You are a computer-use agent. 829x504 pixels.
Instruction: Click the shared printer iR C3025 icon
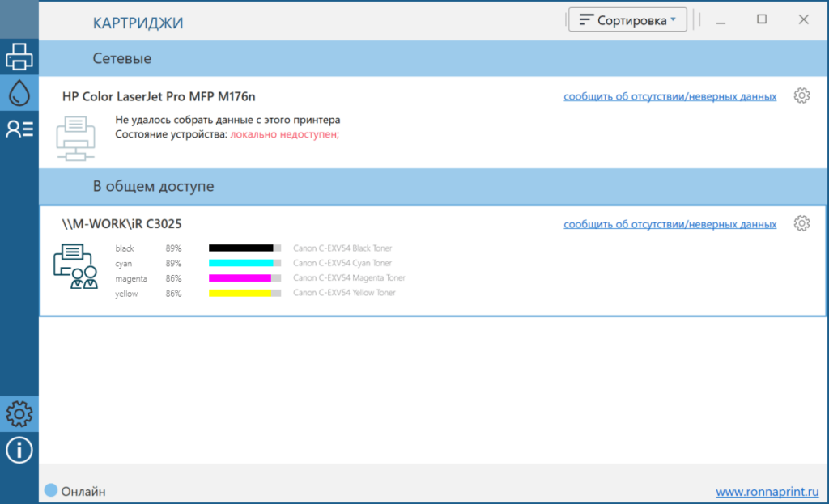coord(74,268)
